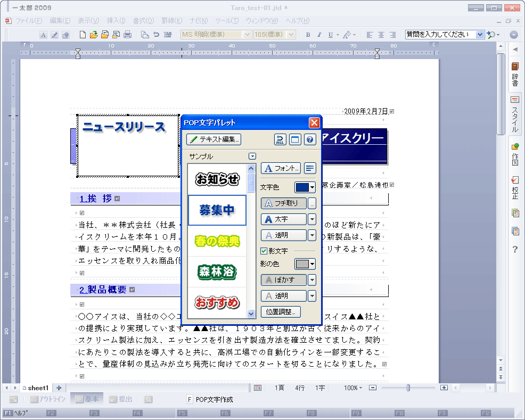Click the small options button next to フチ取り
Screen dimensions: 525x420
[x=311, y=203]
